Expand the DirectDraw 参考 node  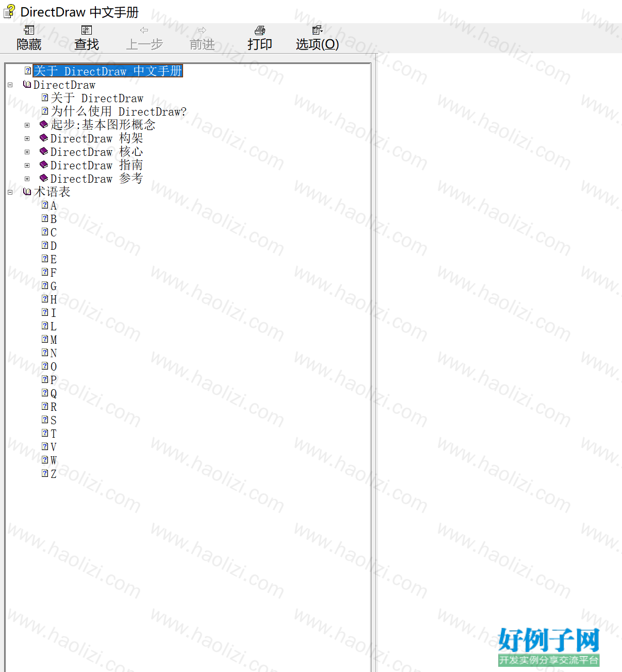tap(27, 179)
